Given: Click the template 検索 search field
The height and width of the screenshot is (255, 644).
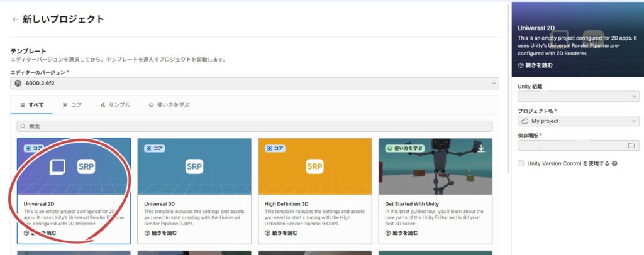Looking at the screenshot, I should pyautogui.click(x=255, y=126).
